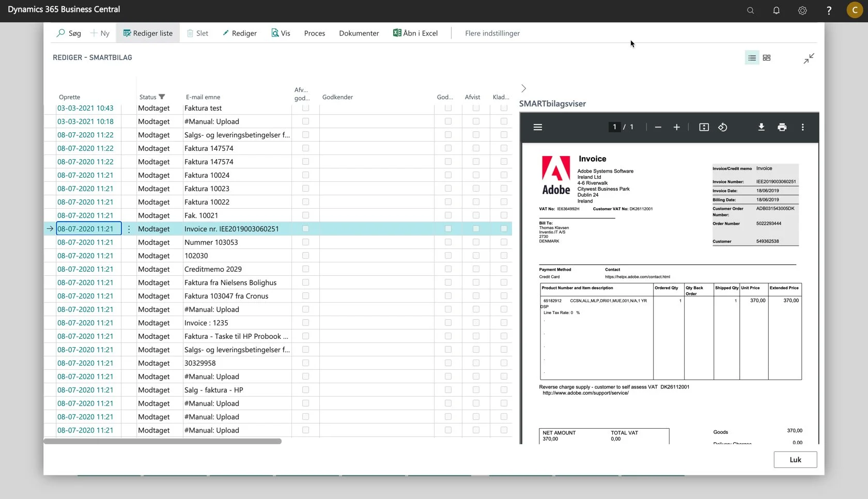Viewport: 868px width, 499px height.
Task: Click Slet in the action bar
Action: 197,33
